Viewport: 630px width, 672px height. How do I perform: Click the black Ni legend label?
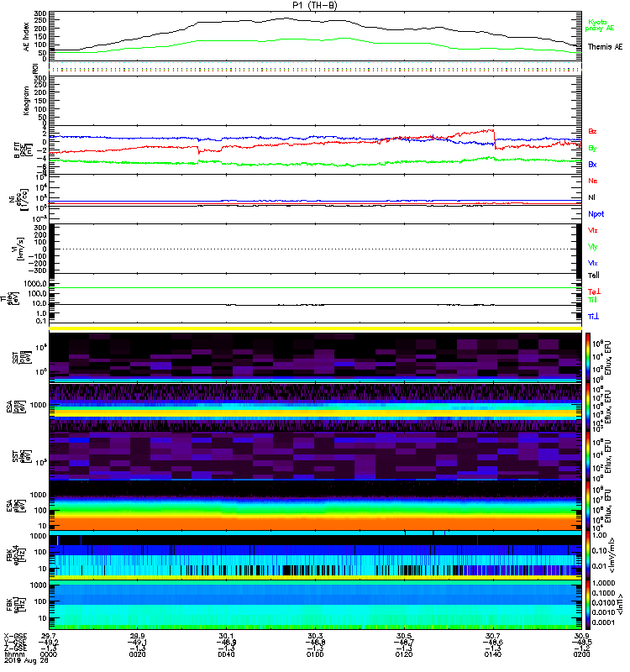coord(591,197)
